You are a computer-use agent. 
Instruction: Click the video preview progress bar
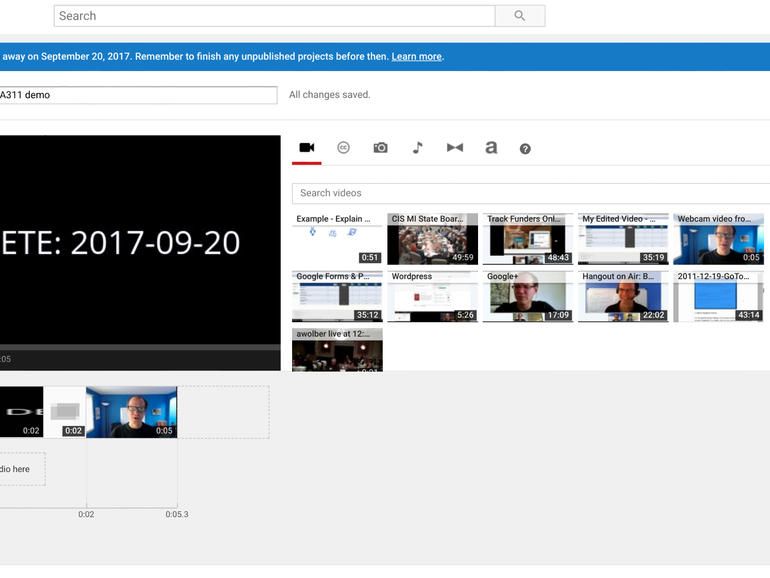[140, 348]
